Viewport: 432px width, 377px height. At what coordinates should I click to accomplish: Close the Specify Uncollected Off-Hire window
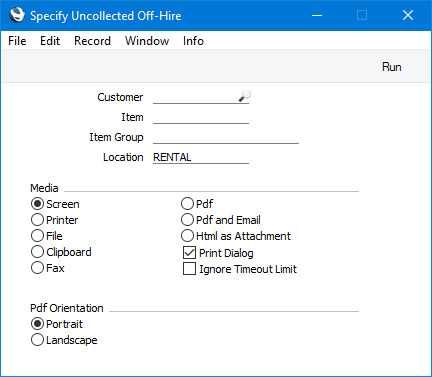pyautogui.click(x=408, y=15)
